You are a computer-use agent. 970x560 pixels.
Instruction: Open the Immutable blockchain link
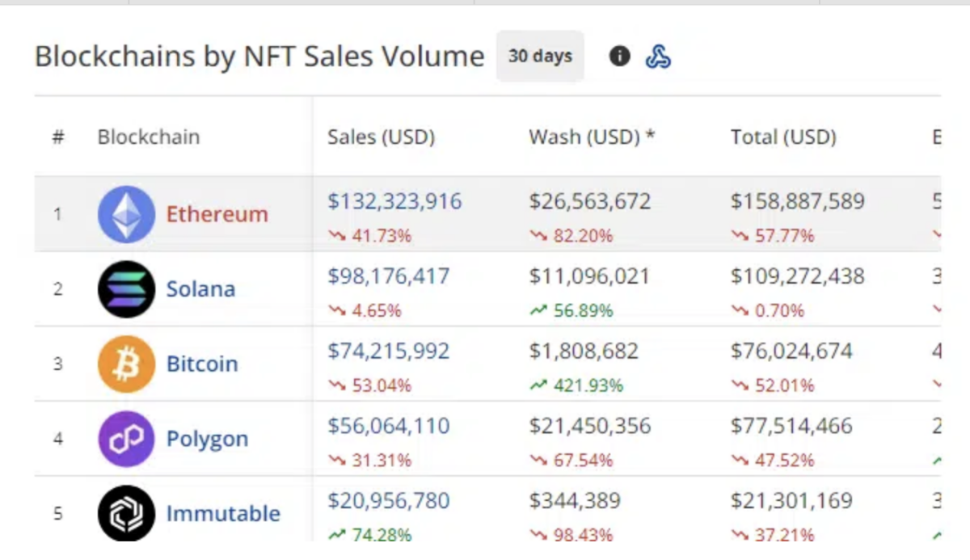[x=223, y=513]
